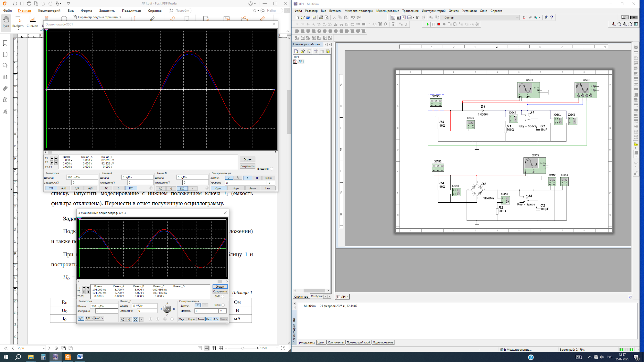Click the Multisim Help question-mark icon

coord(552,18)
